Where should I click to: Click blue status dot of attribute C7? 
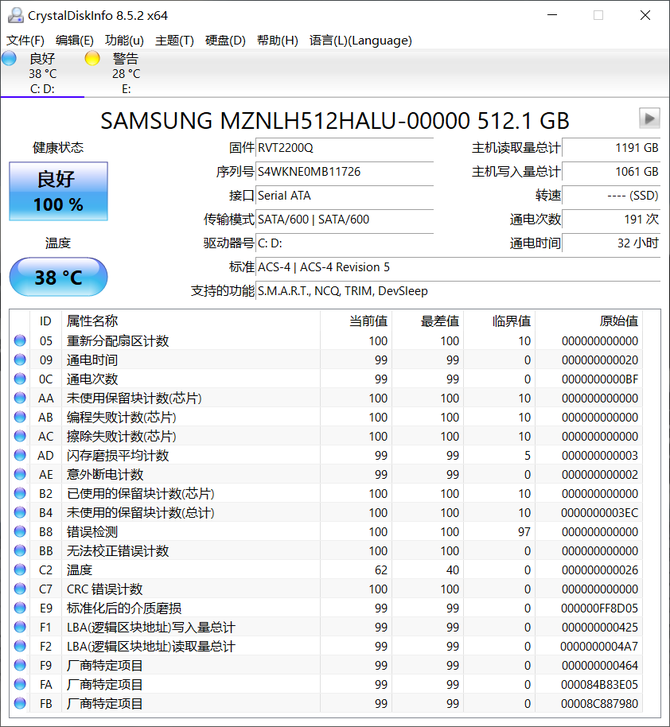click(x=20, y=589)
